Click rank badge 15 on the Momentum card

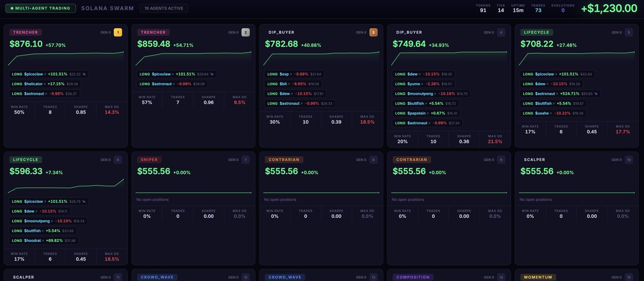click(x=629, y=277)
